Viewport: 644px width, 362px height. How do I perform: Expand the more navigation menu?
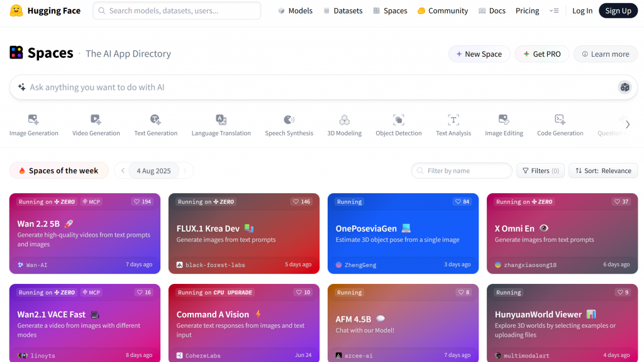(554, 11)
